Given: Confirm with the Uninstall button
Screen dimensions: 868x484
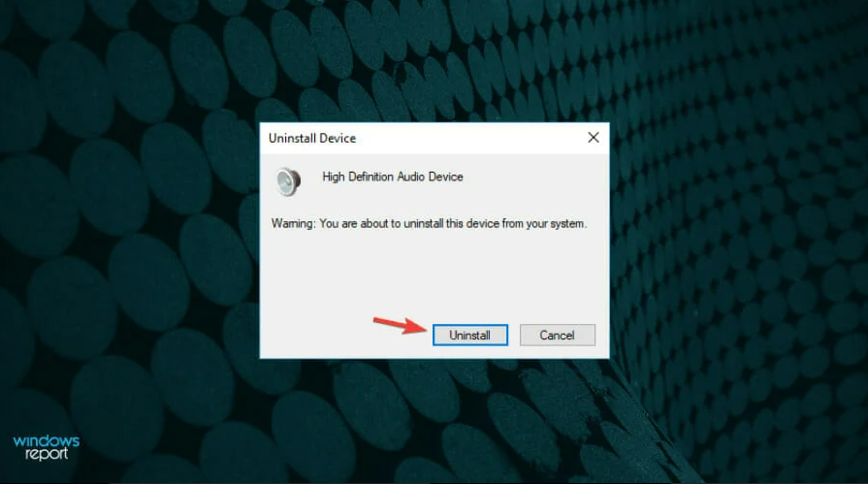Looking at the screenshot, I should 470,335.
